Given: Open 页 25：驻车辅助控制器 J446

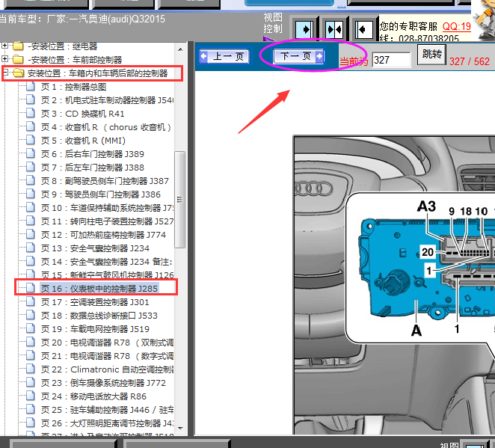Looking at the screenshot, I should pyautogui.click(x=107, y=410).
